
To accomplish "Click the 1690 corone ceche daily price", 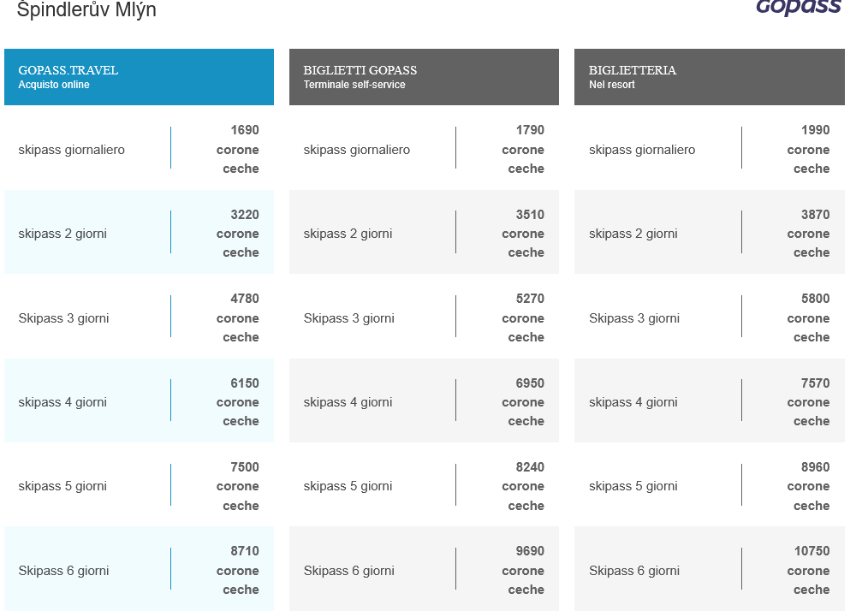I will click(x=238, y=150).
